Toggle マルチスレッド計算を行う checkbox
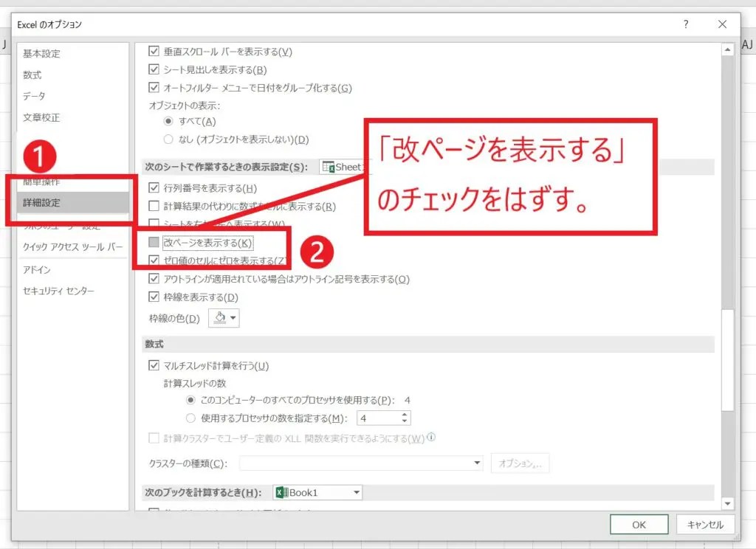This screenshot has height=549, width=756. click(x=154, y=365)
